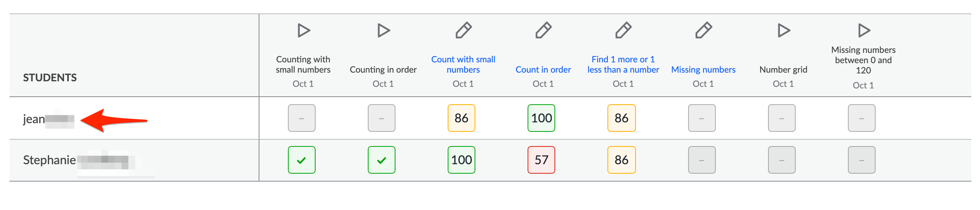Click the pencil icon above Missing numbers
This screenshot has height=210, width=980.
point(704,30)
